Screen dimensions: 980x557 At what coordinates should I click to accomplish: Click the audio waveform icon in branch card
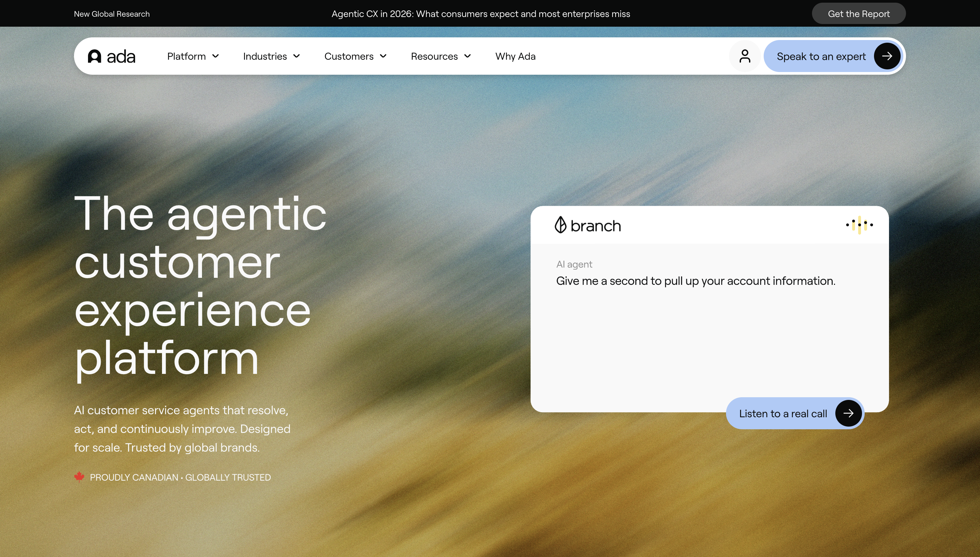pyautogui.click(x=859, y=225)
